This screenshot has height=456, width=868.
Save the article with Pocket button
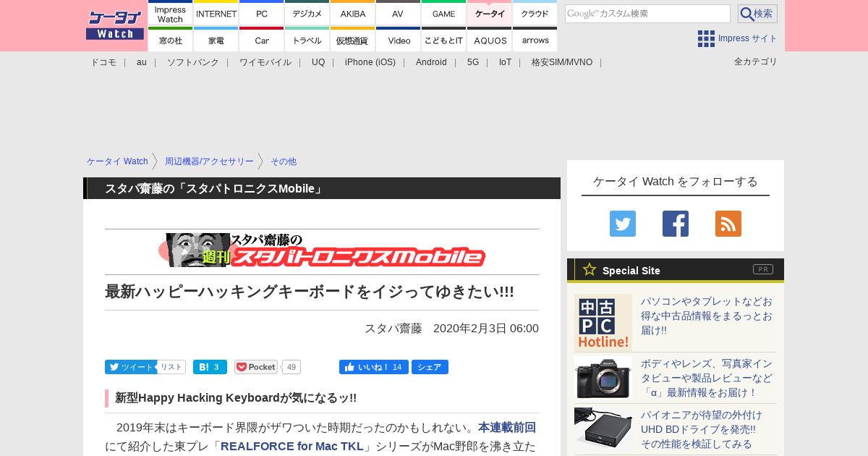point(256,367)
